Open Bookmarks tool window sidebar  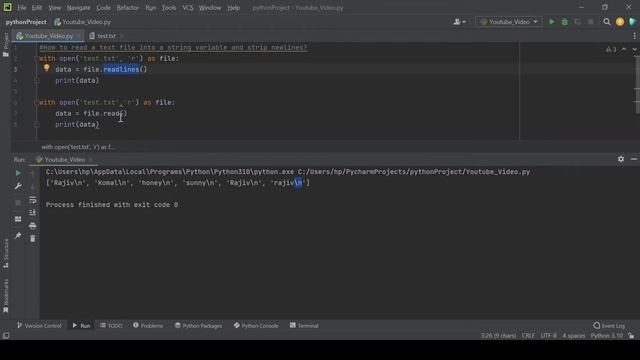tap(6, 296)
